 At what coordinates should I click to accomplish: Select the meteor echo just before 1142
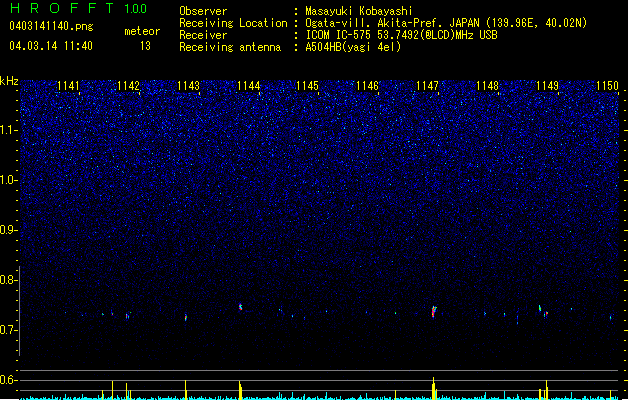coord(127,316)
